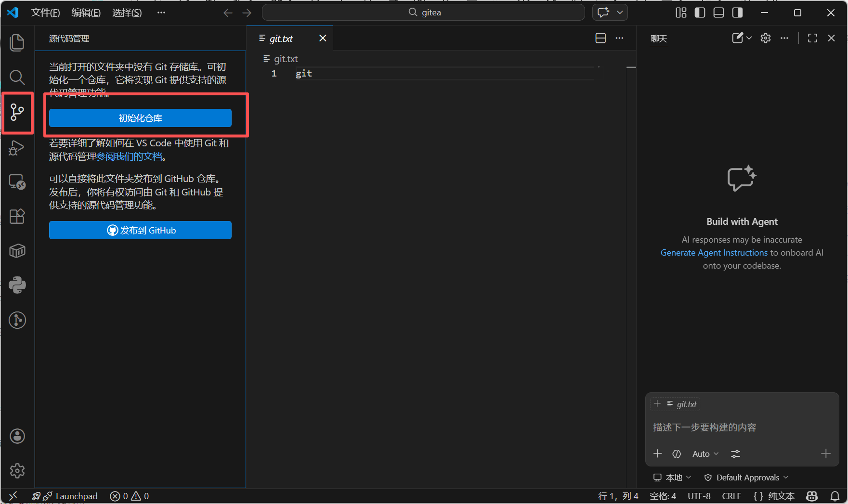Toggle the bottom panel visibility

[x=718, y=13]
